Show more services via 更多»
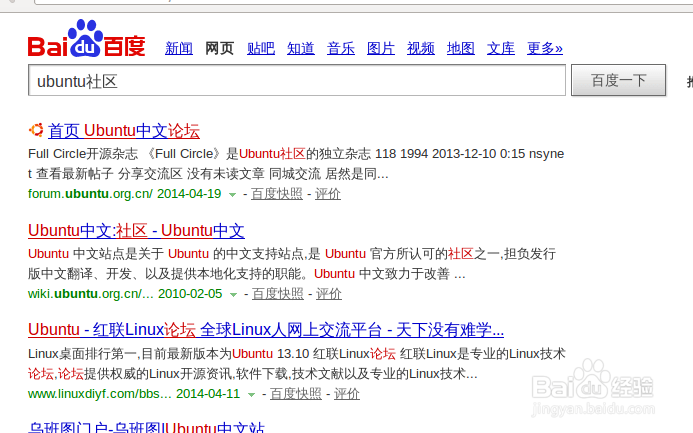Image resolution: width=693 pixels, height=433 pixels. tap(544, 48)
